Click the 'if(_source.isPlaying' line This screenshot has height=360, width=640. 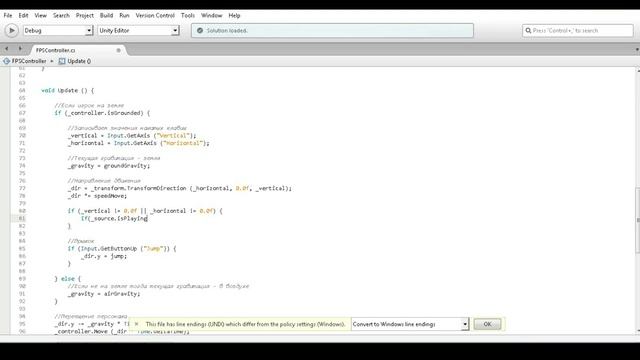click(114, 218)
